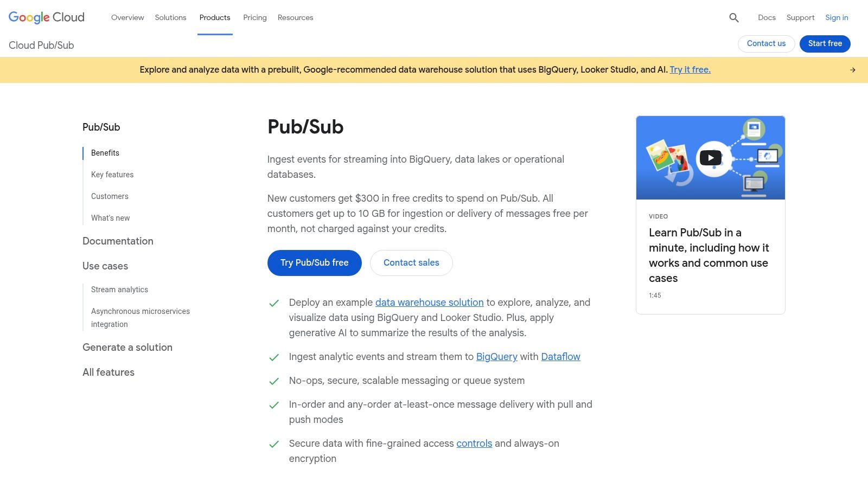
Task: Open the All features section
Action: (x=108, y=372)
